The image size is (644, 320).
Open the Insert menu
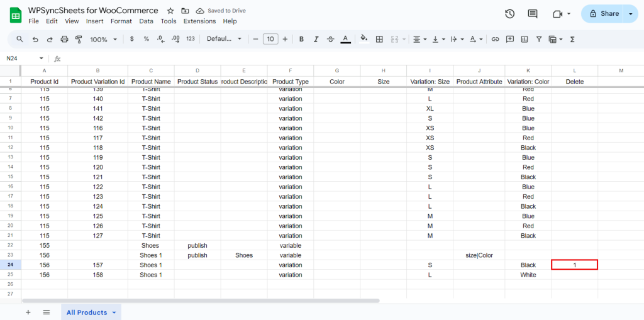pyautogui.click(x=94, y=21)
